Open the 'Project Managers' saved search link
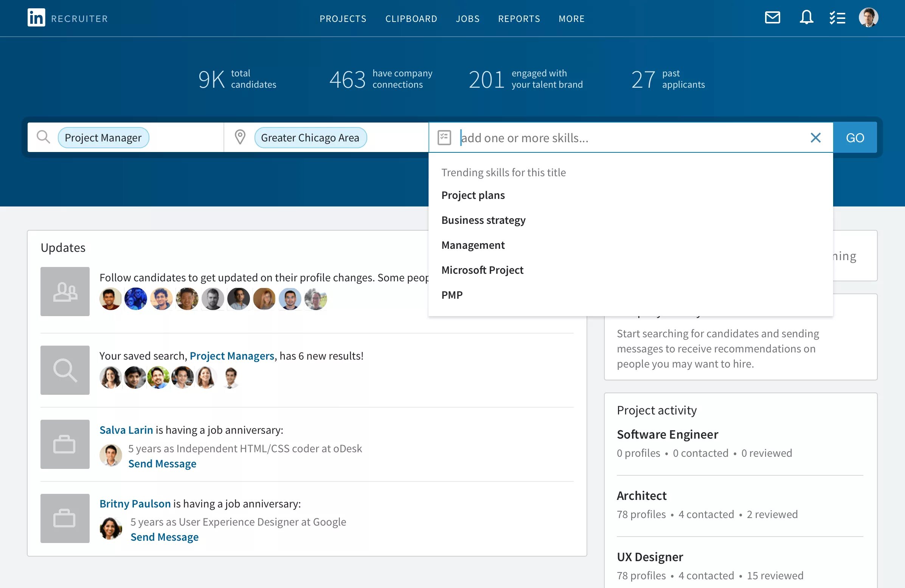The width and height of the screenshot is (905, 588). coord(231,356)
